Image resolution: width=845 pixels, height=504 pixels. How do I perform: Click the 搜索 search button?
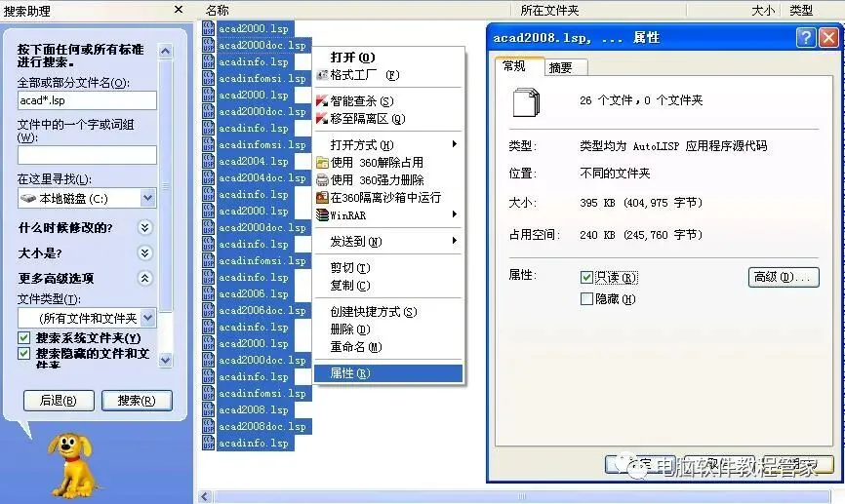[x=137, y=401]
